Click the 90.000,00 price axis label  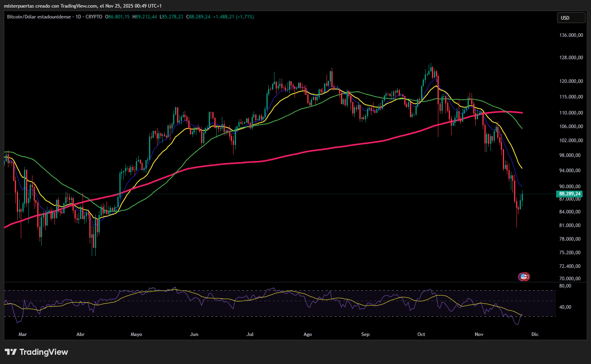click(x=570, y=187)
